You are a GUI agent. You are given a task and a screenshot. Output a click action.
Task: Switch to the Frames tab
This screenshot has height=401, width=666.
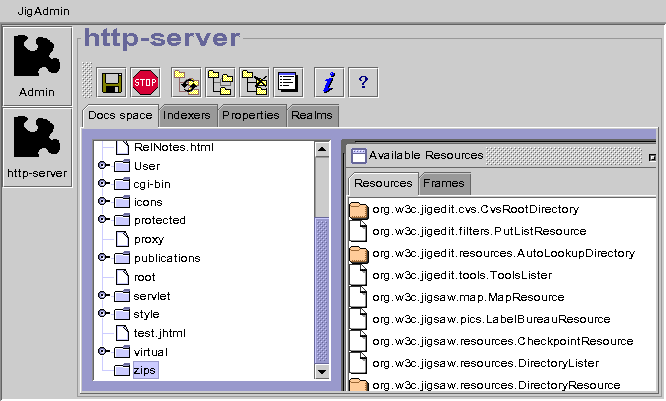point(444,183)
